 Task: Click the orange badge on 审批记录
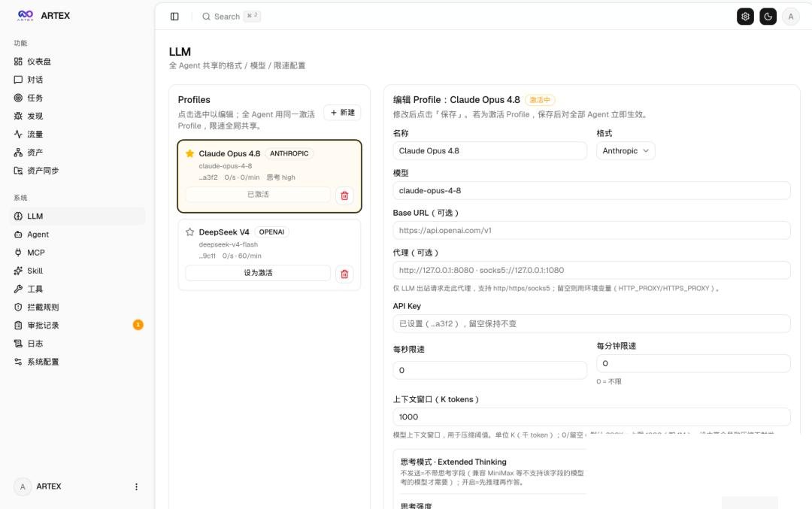pyautogui.click(x=138, y=325)
